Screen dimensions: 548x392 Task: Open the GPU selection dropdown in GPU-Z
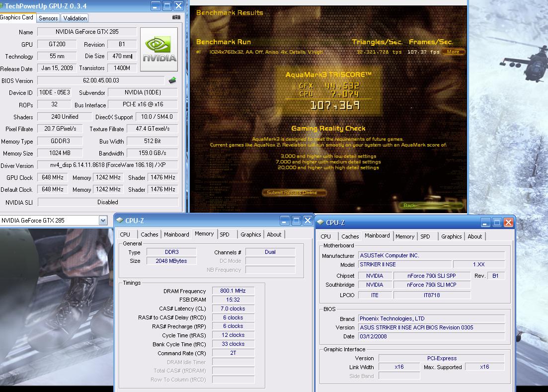click(x=103, y=221)
